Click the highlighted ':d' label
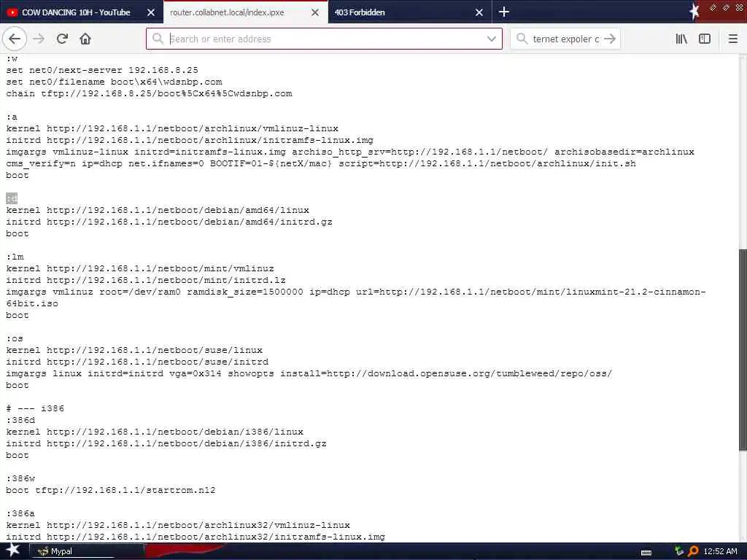This screenshot has height=560, width=747. (x=12, y=198)
